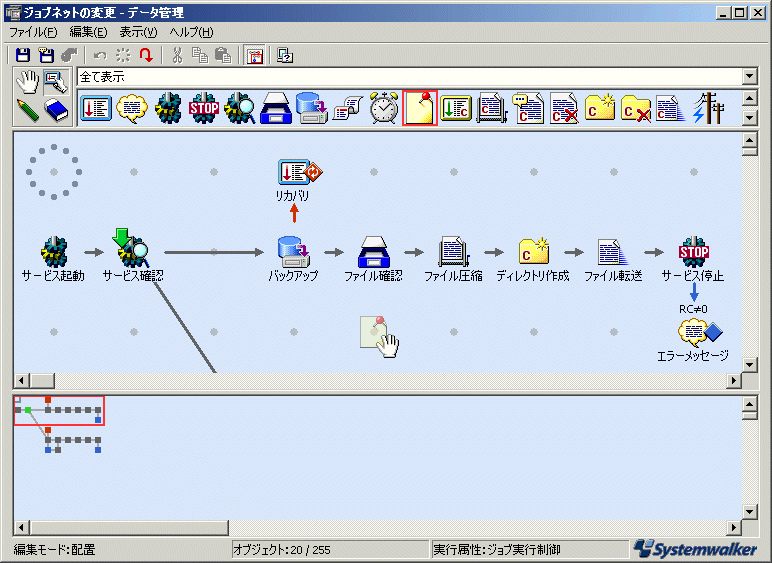This screenshot has height=563, width=772.
Task: Click the red redo arrow icon
Action: [146, 55]
